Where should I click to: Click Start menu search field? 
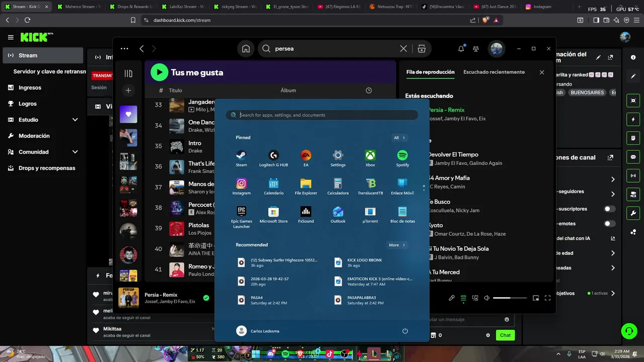(x=322, y=115)
